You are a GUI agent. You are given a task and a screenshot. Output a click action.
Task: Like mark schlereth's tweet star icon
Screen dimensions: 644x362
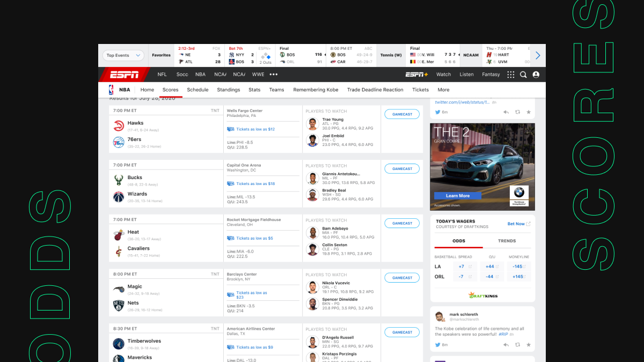tap(529, 345)
